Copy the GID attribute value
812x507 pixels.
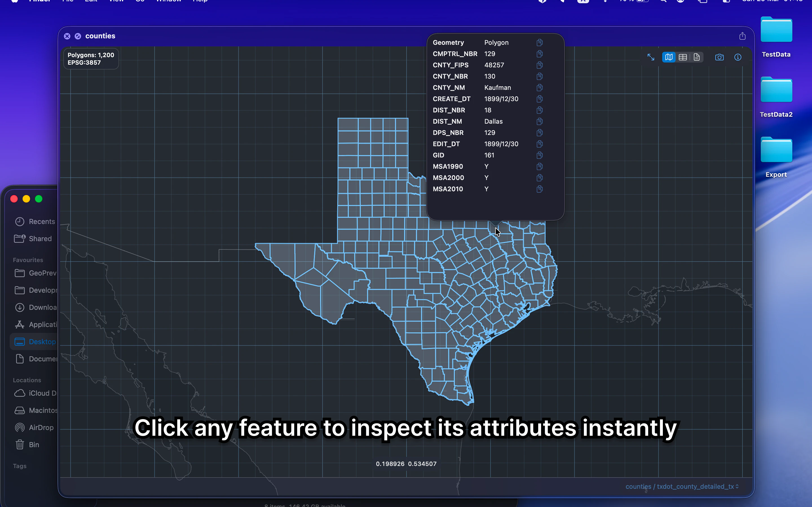pos(539,155)
